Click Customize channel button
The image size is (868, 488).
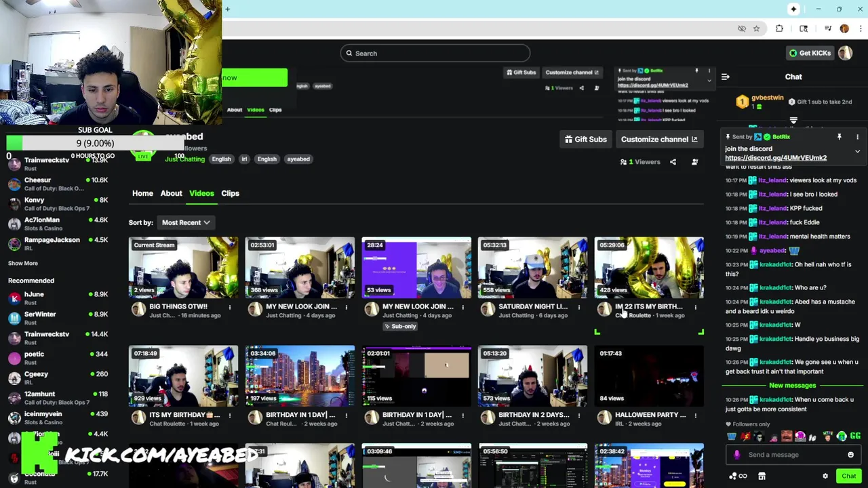point(659,140)
